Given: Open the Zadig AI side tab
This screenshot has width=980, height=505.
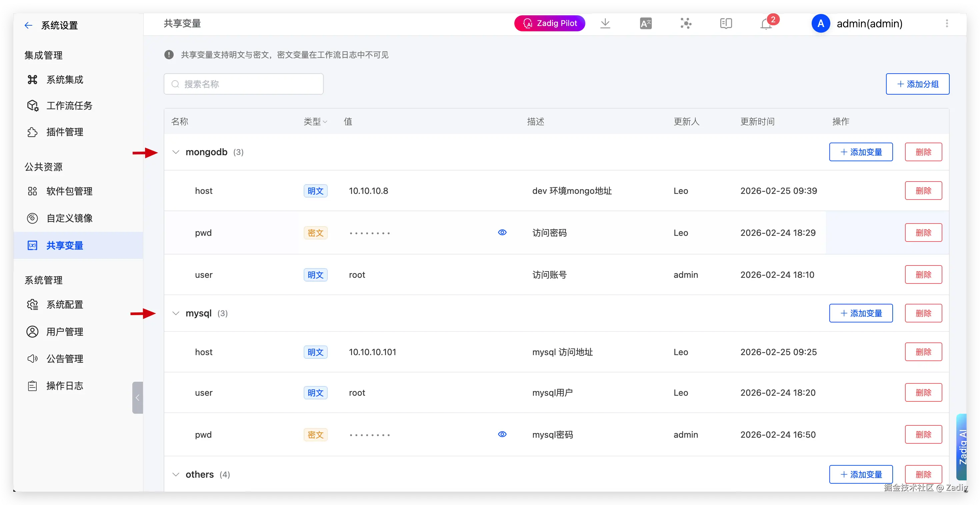Looking at the screenshot, I should (x=961, y=447).
